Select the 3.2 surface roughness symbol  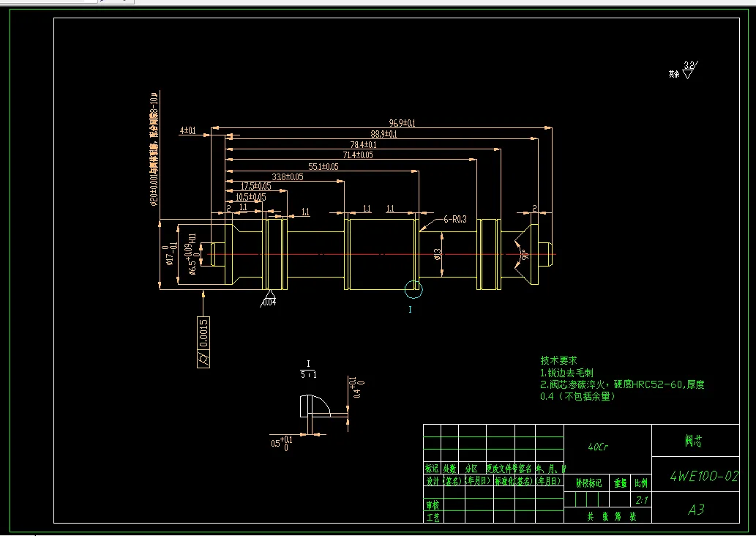[690, 70]
